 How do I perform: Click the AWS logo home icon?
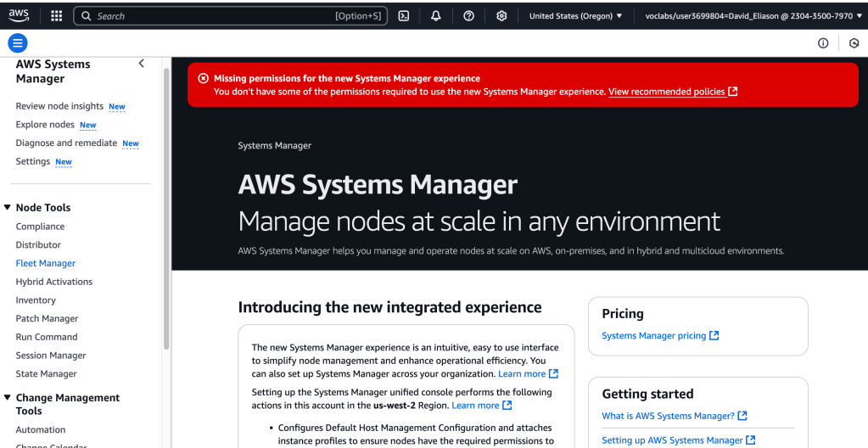click(x=19, y=15)
